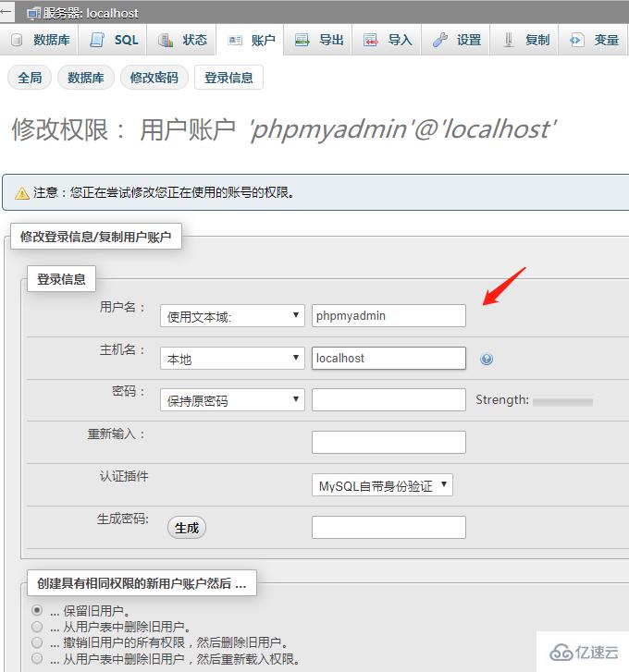Open the 状态 tab
629x672 pixels.
(x=181, y=40)
